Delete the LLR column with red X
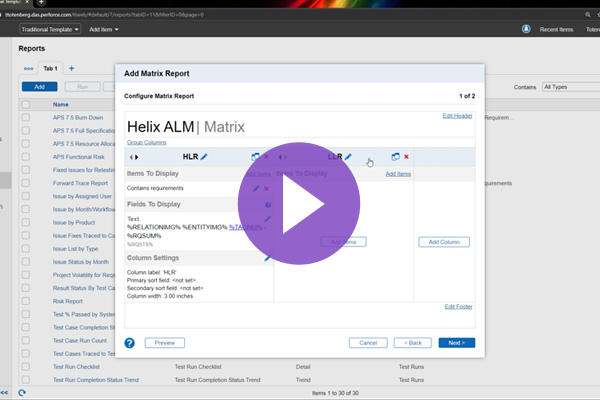 point(406,157)
